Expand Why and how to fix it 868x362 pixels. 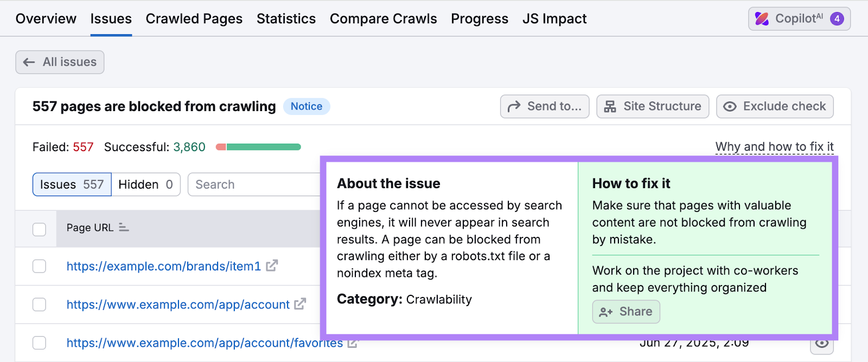775,146
